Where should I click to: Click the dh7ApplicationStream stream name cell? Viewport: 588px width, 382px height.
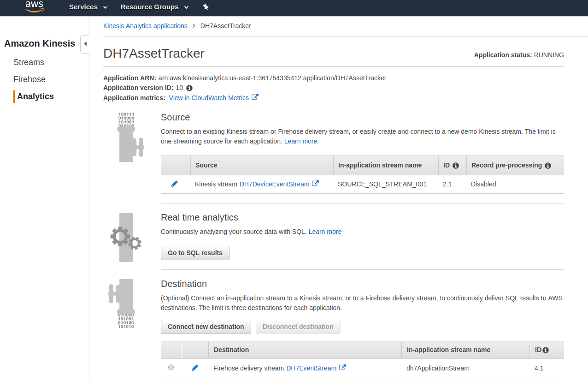438,368
